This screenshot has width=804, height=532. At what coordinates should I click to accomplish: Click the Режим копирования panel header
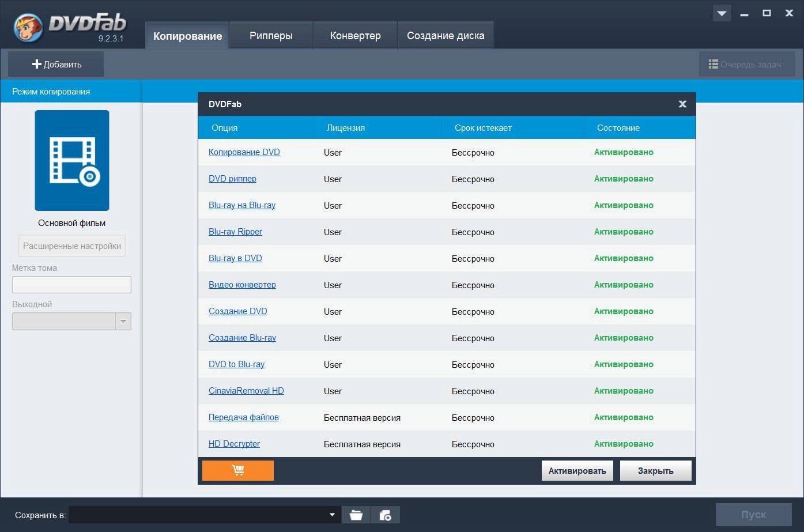pyautogui.click(x=71, y=92)
